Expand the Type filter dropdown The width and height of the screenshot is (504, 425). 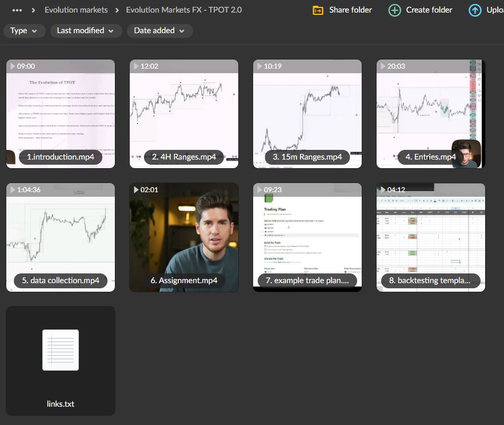(24, 31)
